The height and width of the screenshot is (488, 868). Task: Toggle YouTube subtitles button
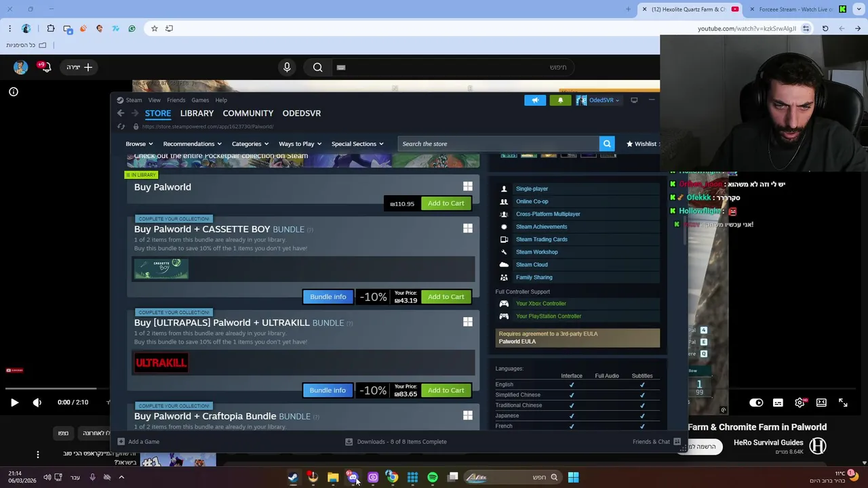point(778,403)
